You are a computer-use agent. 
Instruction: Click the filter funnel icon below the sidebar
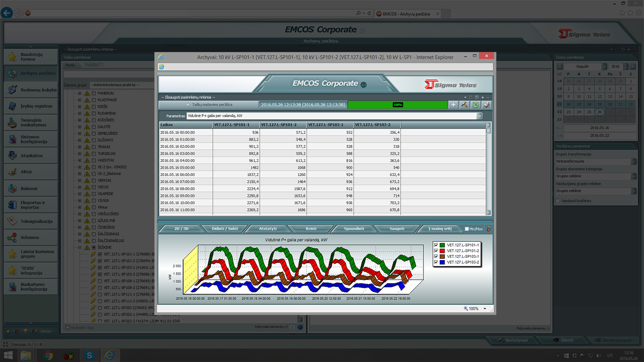point(25,331)
